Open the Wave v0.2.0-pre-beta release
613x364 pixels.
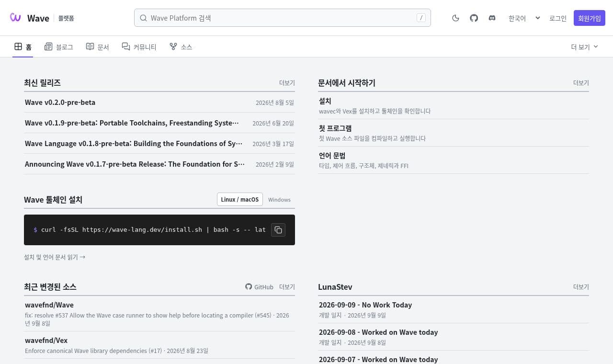pos(159,102)
